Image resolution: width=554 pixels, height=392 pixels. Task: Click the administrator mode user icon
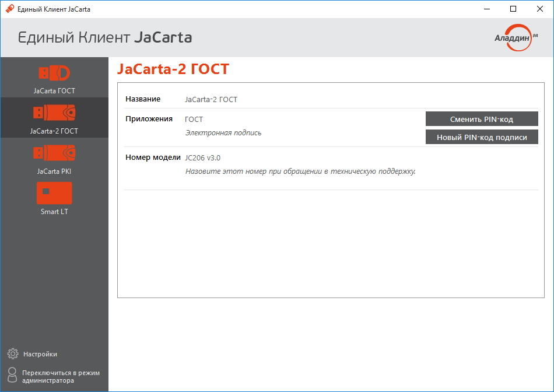12,375
